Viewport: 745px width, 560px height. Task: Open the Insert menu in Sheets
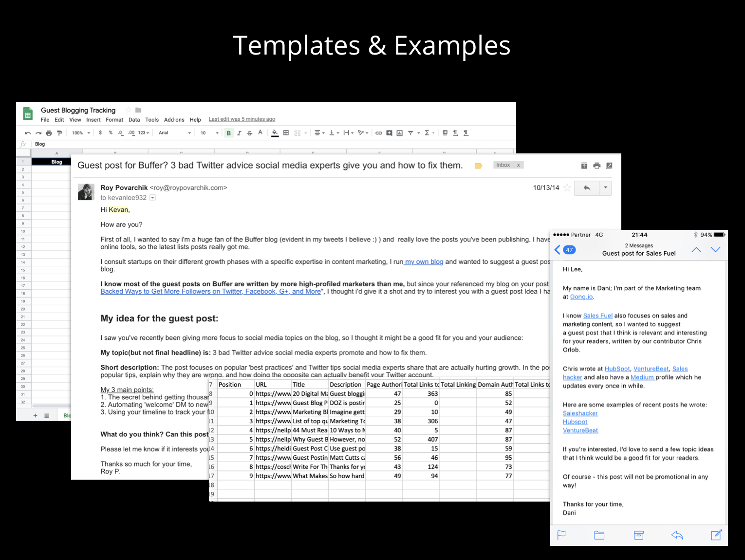pos(93,120)
